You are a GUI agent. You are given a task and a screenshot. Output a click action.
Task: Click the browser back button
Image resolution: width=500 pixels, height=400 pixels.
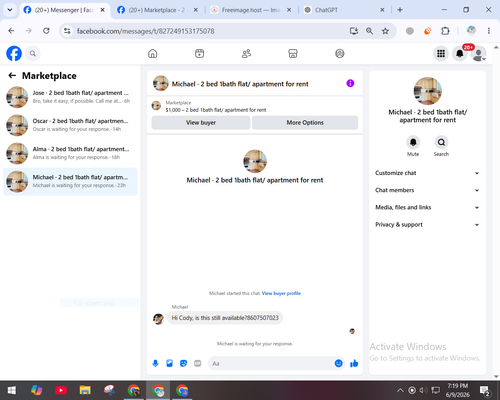click(x=11, y=31)
